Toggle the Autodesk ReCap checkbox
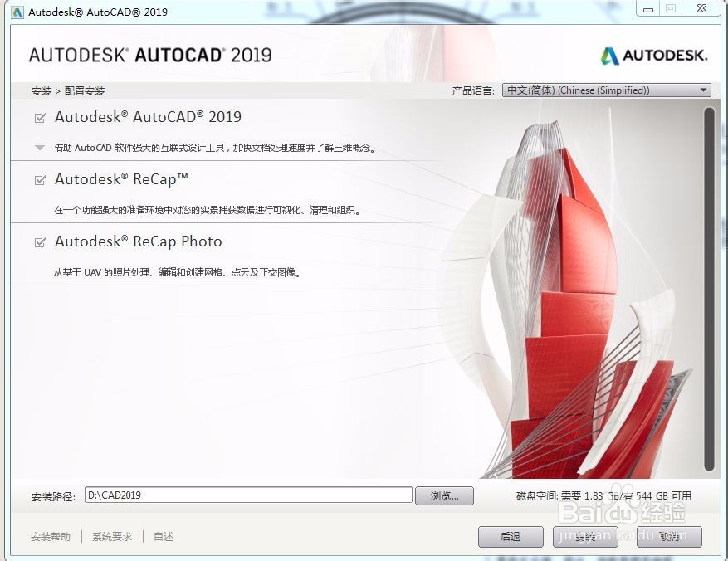Screen dimensions: 728x561 40,180
